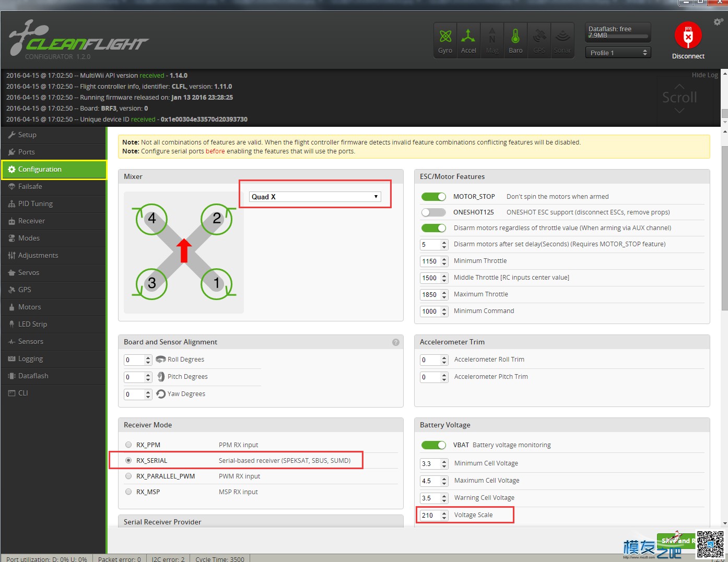The height and width of the screenshot is (562, 728).
Task: Select the Configuration tab
Action: pyautogui.click(x=54, y=169)
